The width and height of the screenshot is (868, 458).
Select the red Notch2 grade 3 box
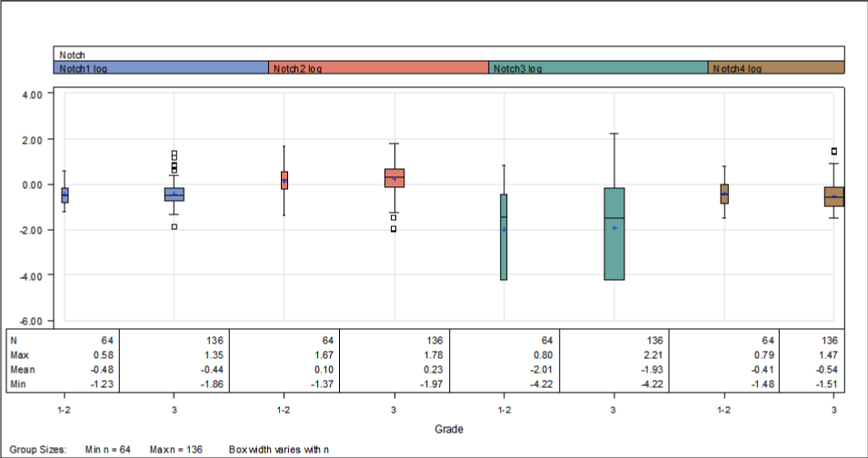point(394,178)
